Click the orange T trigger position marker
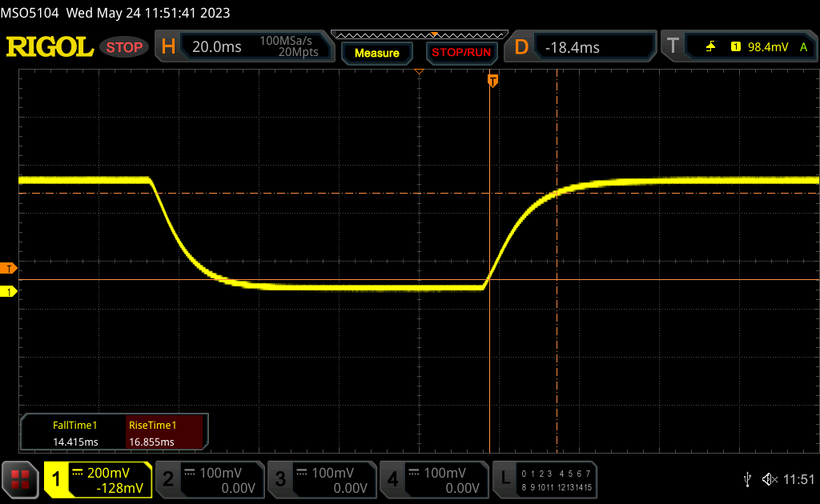 [x=492, y=81]
